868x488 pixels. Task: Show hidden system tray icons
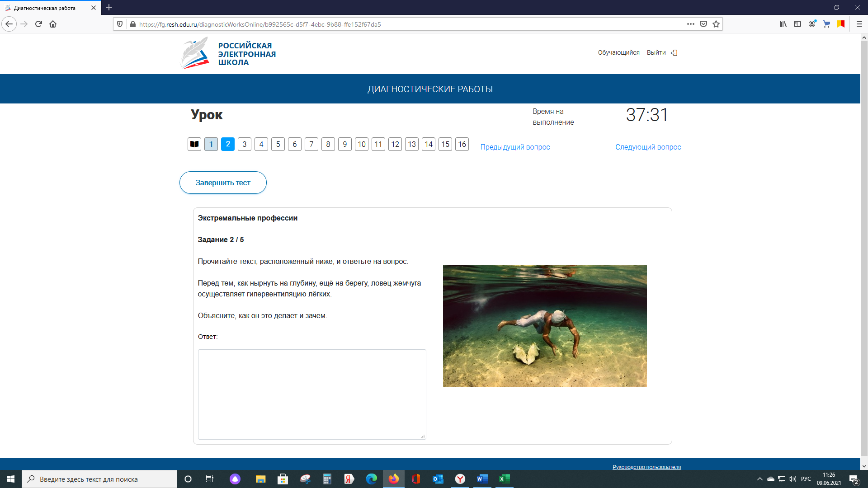(760, 479)
